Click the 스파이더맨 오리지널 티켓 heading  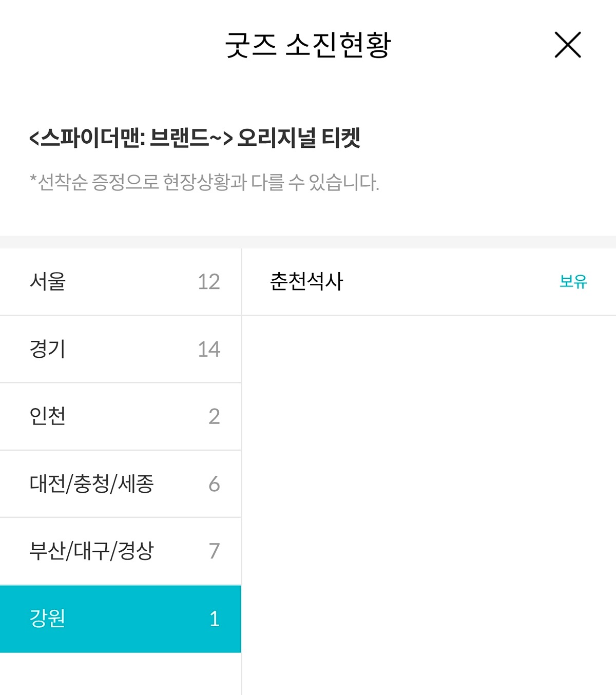tap(195, 138)
